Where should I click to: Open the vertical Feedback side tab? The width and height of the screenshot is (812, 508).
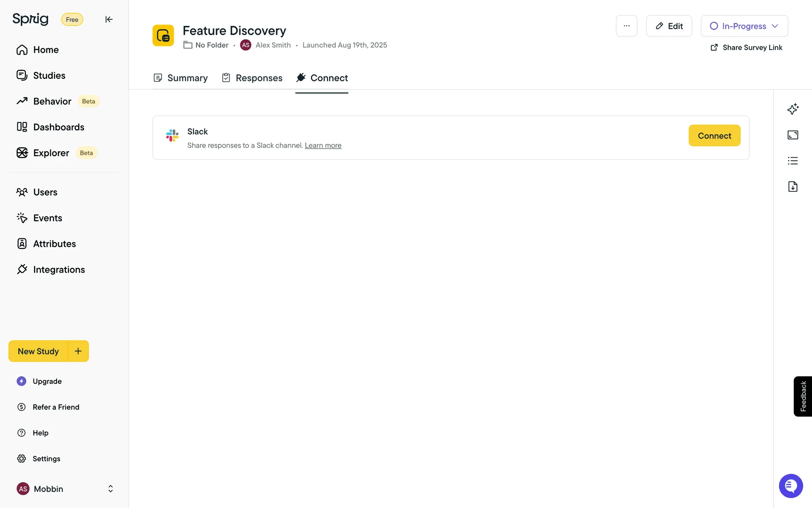coord(803,396)
